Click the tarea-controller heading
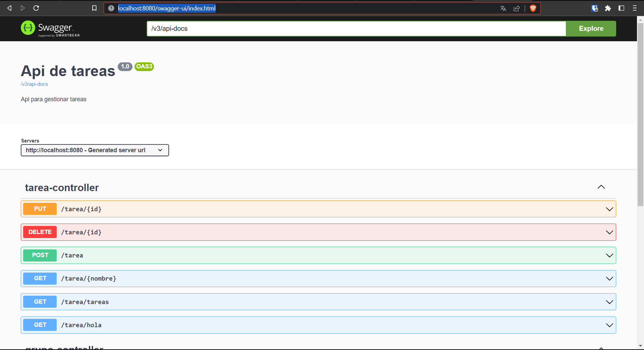The image size is (644, 350). coord(62,188)
